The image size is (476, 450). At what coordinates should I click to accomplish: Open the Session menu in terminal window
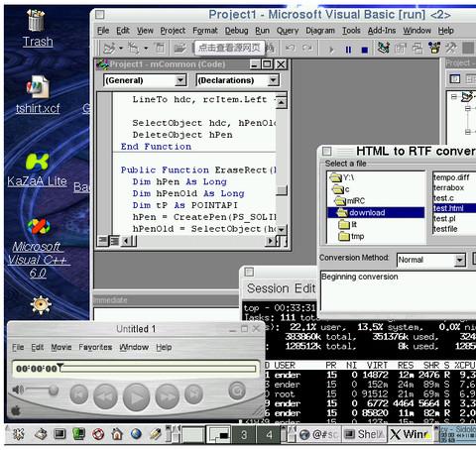268,288
